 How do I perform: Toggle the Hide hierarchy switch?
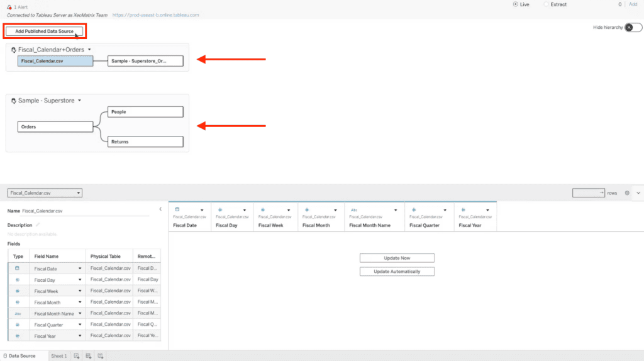tap(633, 28)
